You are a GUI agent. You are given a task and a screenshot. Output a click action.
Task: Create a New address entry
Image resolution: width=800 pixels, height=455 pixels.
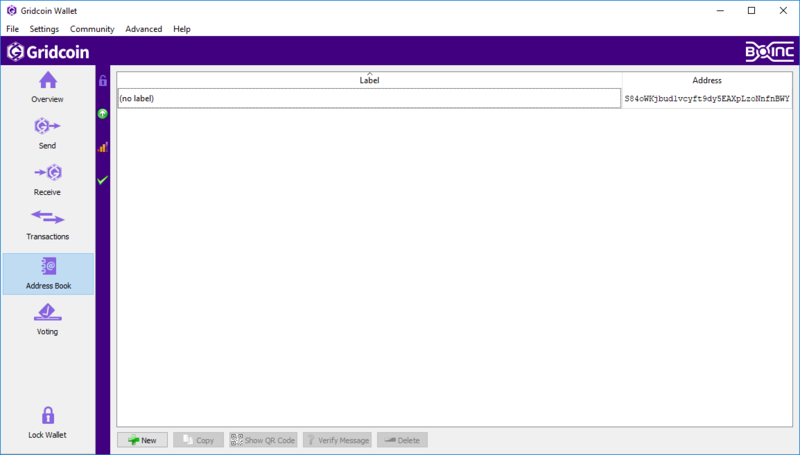[142, 440]
